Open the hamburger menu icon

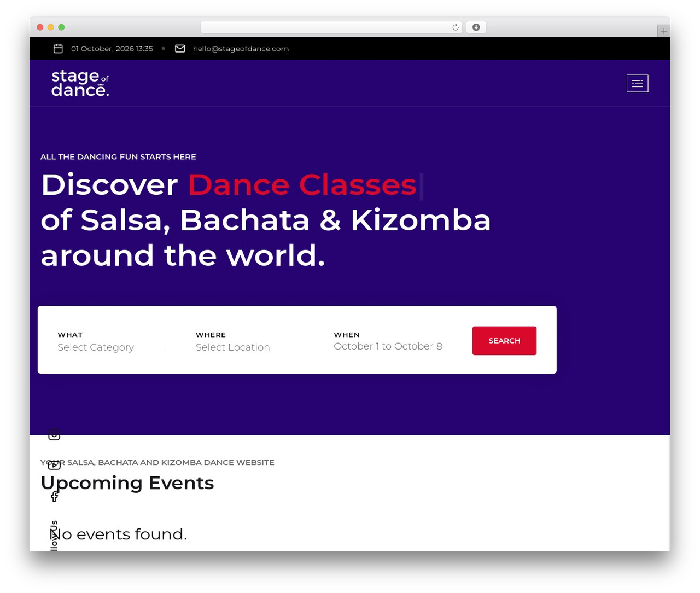tap(637, 83)
